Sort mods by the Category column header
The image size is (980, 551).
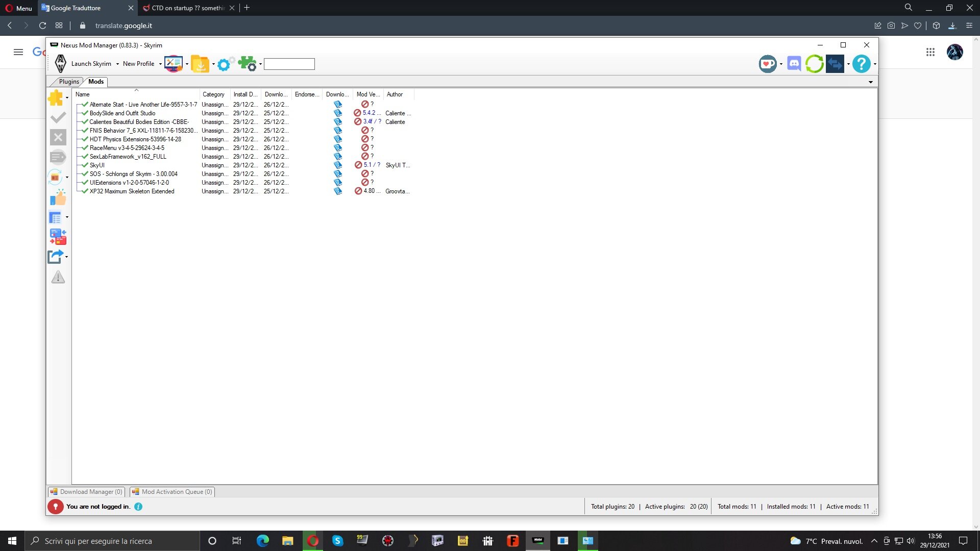[x=214, y=94]
